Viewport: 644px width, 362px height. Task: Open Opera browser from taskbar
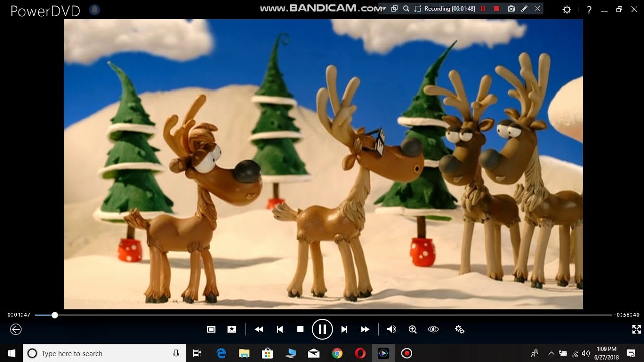point(360,353)
